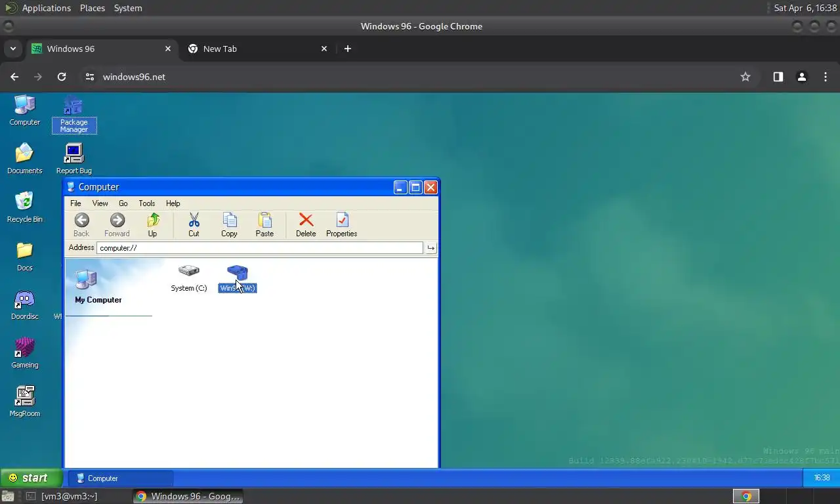Screen dimensions: 840x504
Task: Click the Chrome site information icon
Action: click(x=90, y=77)
